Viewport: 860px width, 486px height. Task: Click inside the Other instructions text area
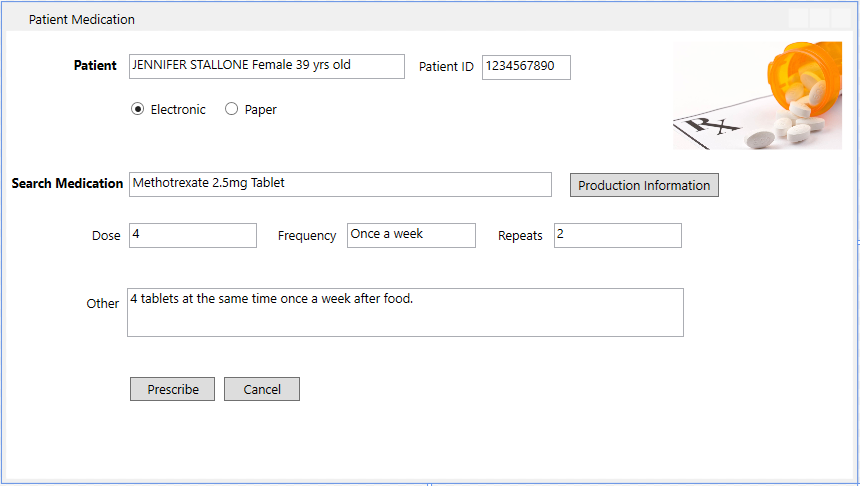tap(405, 313)
